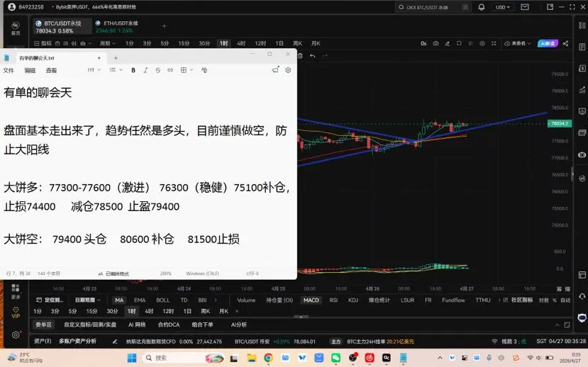The image size is (588, 367).
Task: Open the 编辑 menu in Notepad
Action: pyautogui.click(x=30, y=70)
